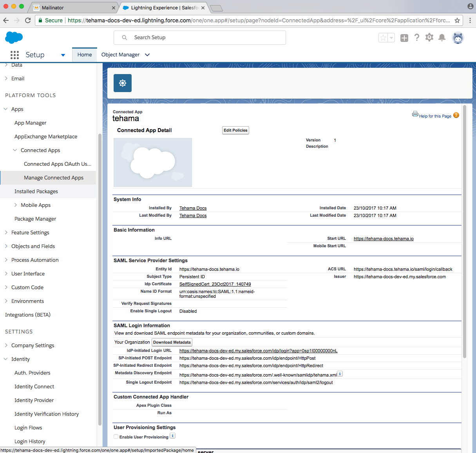This screenshot has height=453, width=476.
Task: Click the blue gear page header icon
Action: click(x=123, y=83)
